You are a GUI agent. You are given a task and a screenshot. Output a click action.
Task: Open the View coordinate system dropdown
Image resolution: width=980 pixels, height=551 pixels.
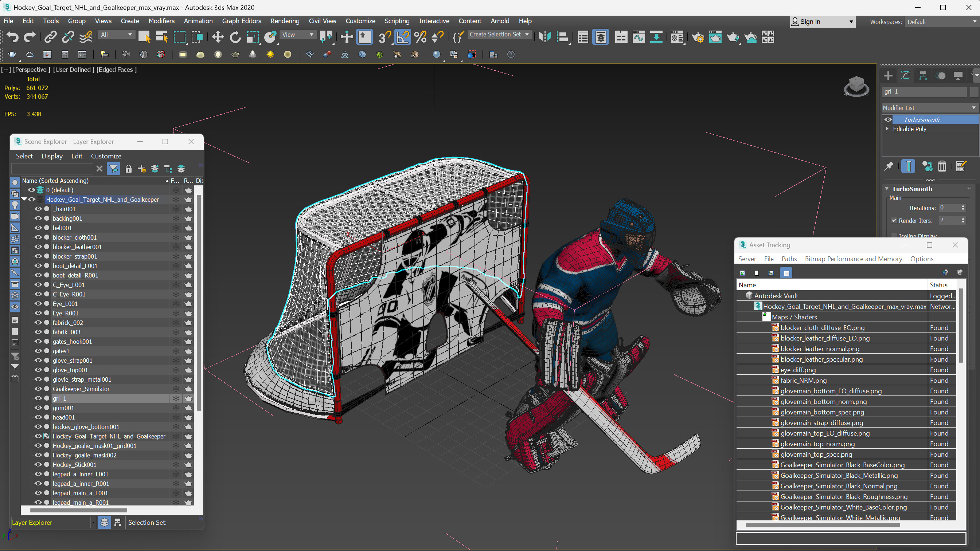[x=298, y=35]
